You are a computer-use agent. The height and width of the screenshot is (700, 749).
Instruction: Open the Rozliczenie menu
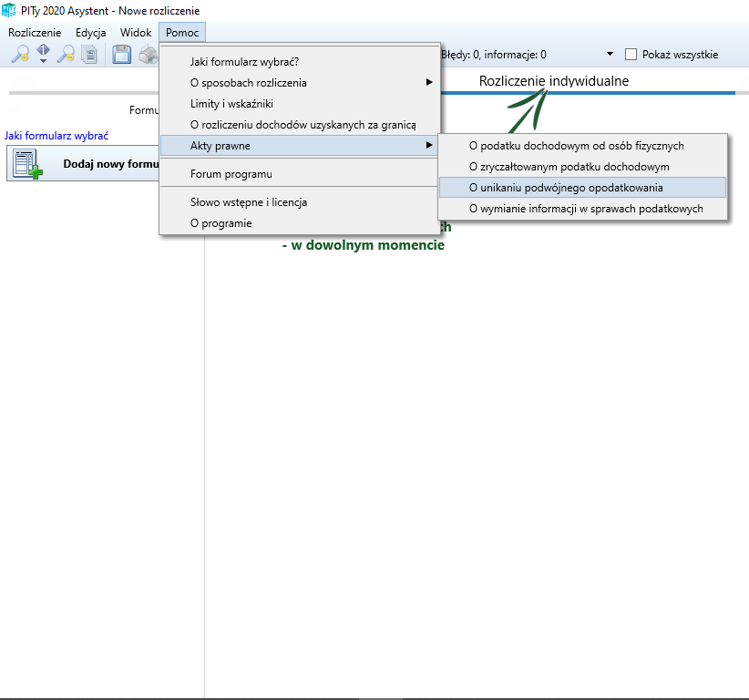click(35, 33)
